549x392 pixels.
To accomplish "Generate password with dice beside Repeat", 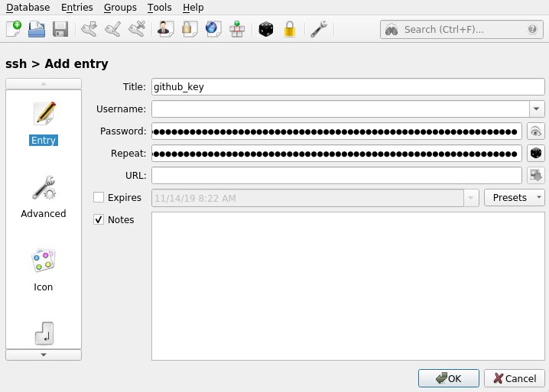I will (x=536, y=154).
